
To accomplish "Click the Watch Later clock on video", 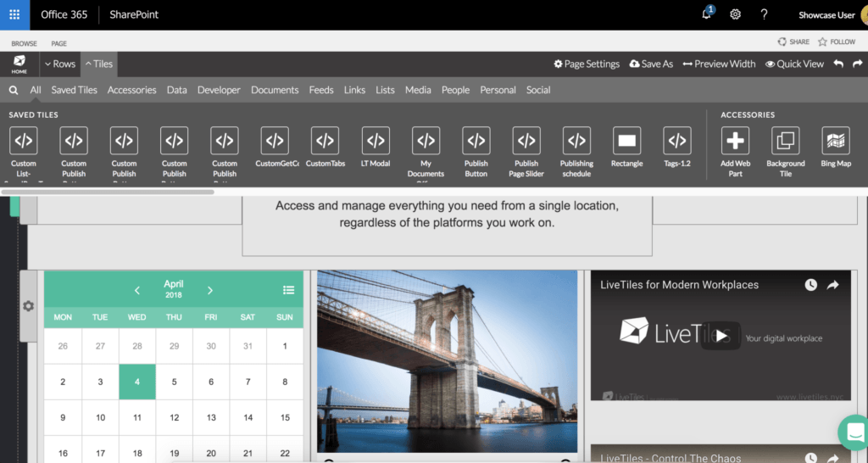I will pos(811,285).
